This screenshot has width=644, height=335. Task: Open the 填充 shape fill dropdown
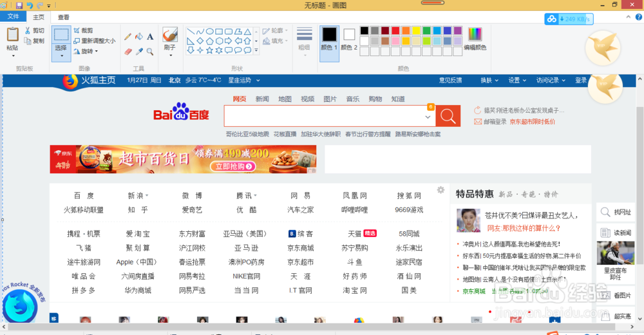(275, 41)
